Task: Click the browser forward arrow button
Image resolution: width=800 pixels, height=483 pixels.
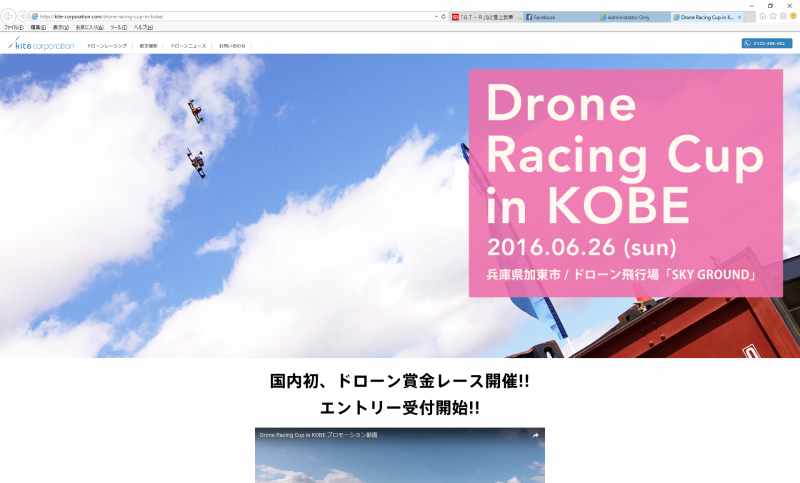Action: click(x=22, y=17)
